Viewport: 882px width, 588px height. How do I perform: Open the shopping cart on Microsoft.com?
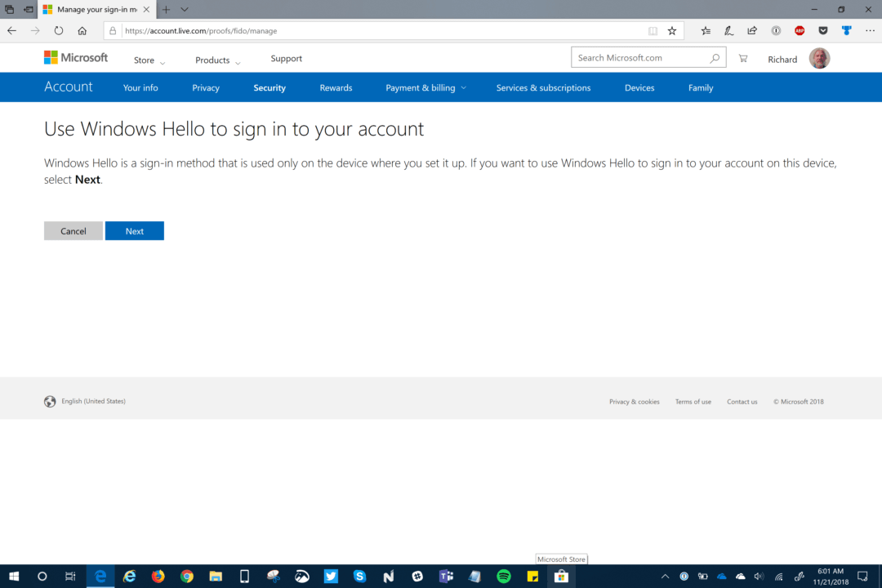tap(743, 57)
